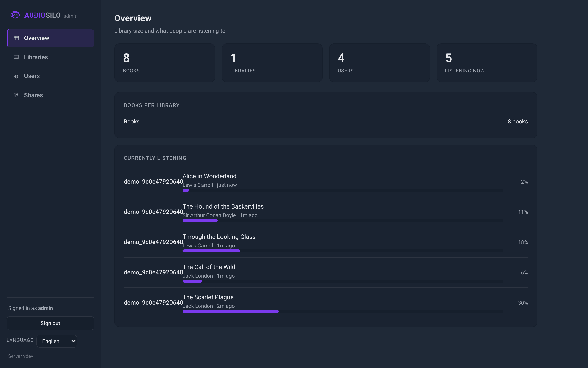
Task: Navigate to the Shares section
Action: [51, 95]
